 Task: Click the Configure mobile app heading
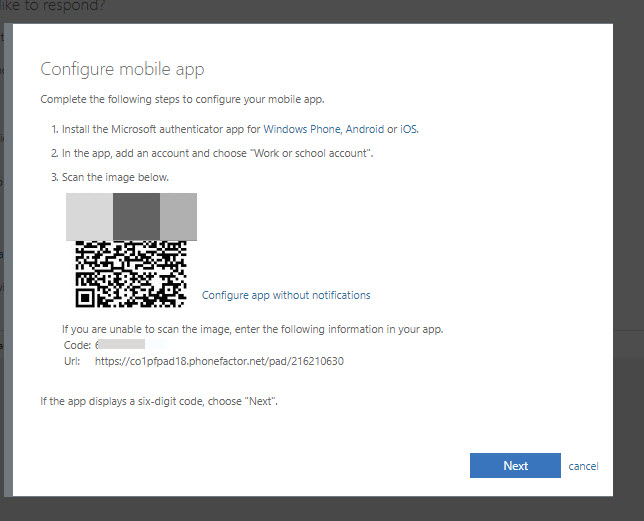122,69
